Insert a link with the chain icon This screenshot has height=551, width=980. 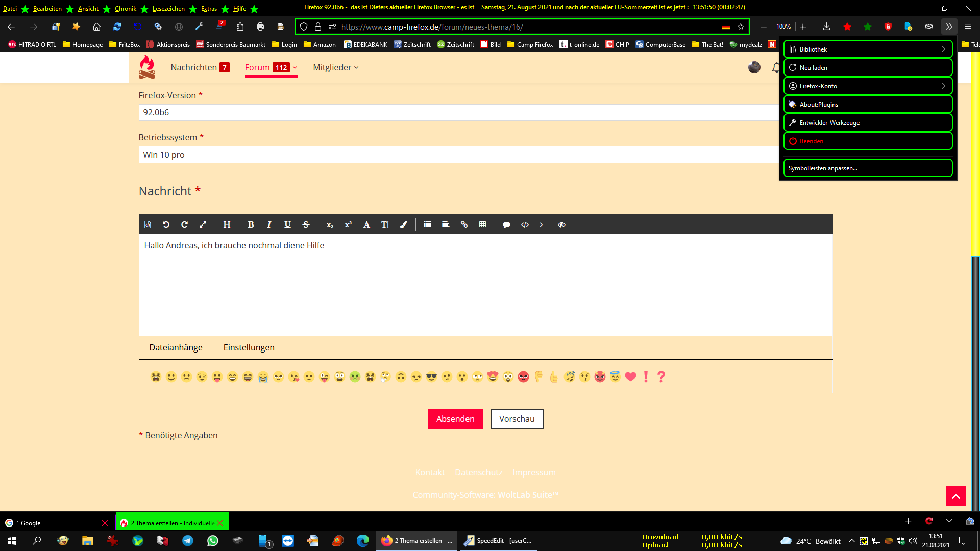click(464, 224)
